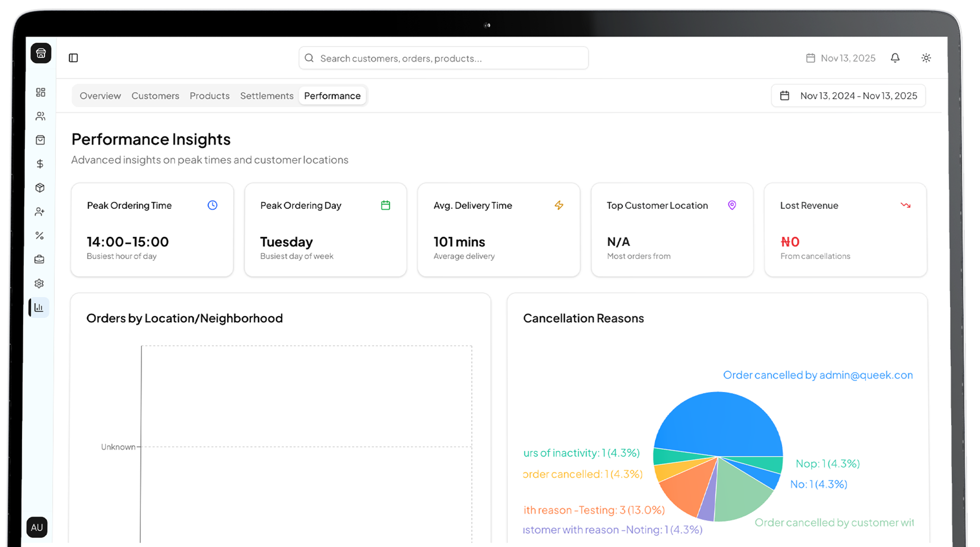The image size is (980, 547).
Task: Open the notifications bell icon
Action: tap(895, 58)
